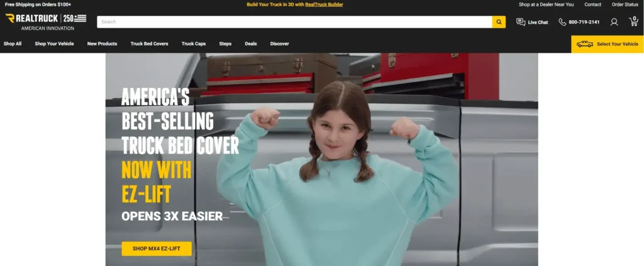Open the shopping cart icon

634,22
